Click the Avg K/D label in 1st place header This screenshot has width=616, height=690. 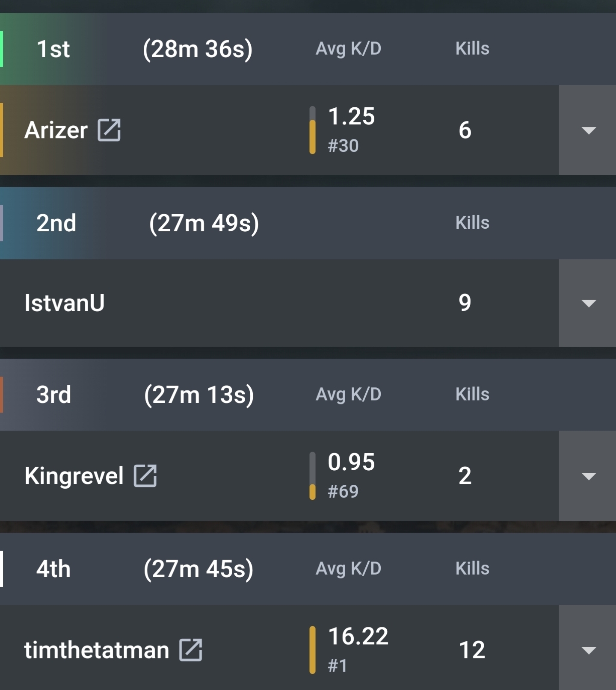(x=348, y=49)
